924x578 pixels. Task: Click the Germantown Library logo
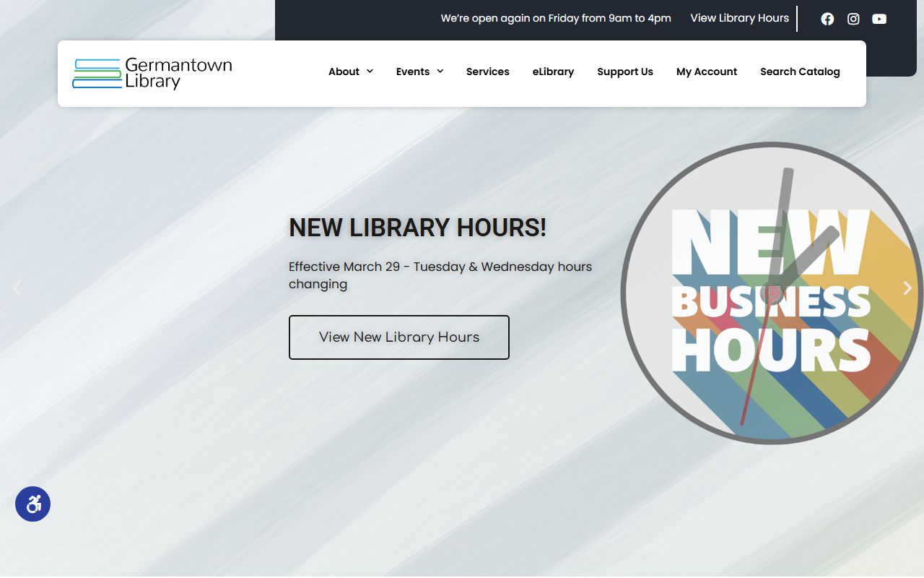tap(152, 74)
